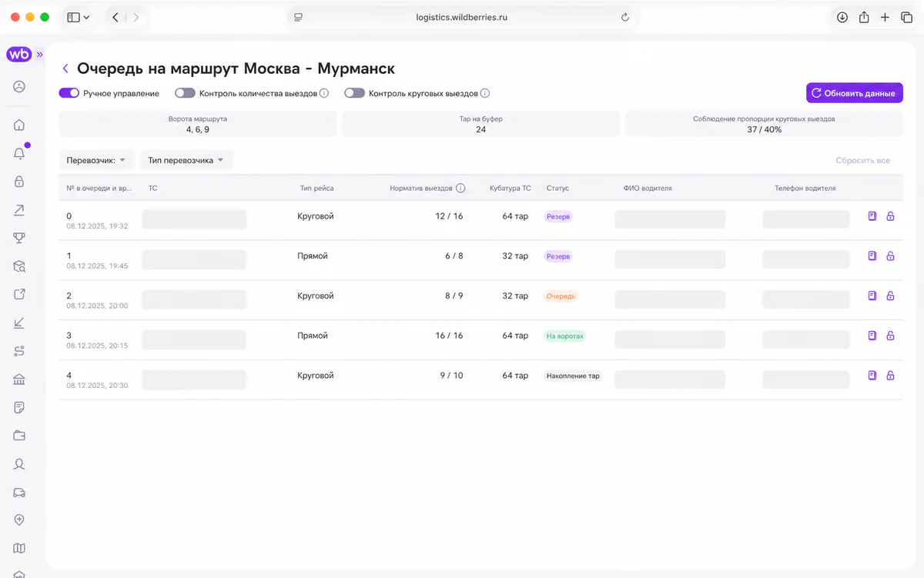Open browser downloads icon
Image resolution: width=924 pixels, height=578 pixels.
(842, 17)
